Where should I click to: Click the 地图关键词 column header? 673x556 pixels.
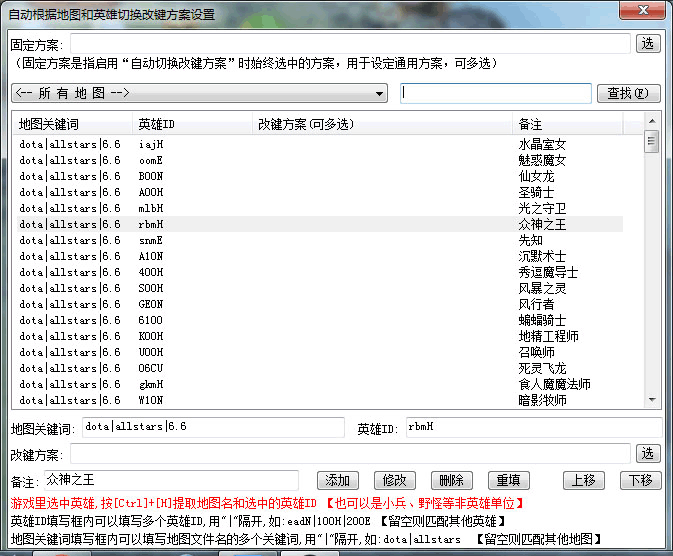click(73, 125)
